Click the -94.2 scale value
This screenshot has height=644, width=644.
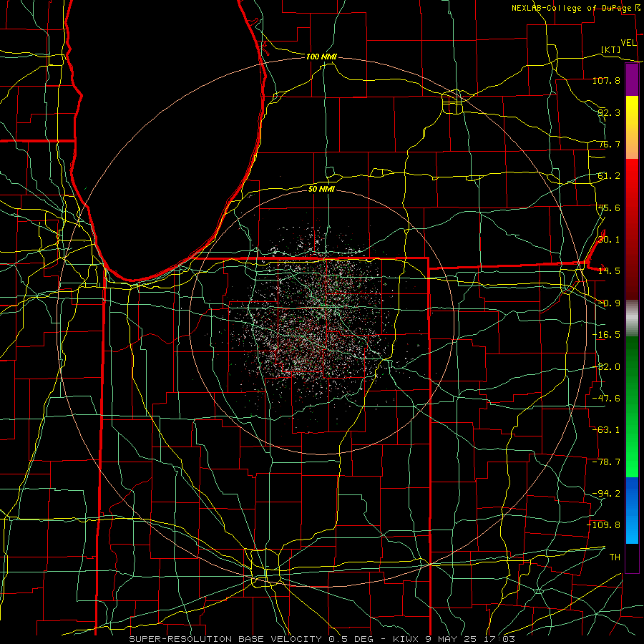[606, 494]
